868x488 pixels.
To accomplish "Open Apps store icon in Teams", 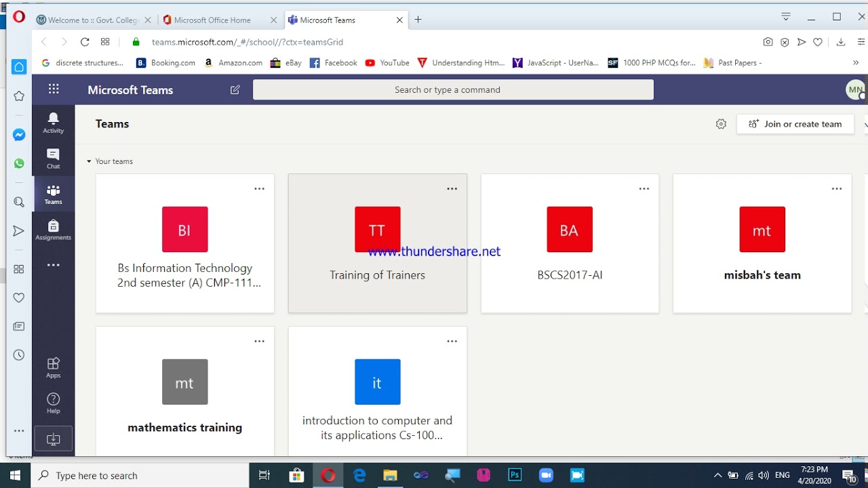I will [x=54, y=367].
